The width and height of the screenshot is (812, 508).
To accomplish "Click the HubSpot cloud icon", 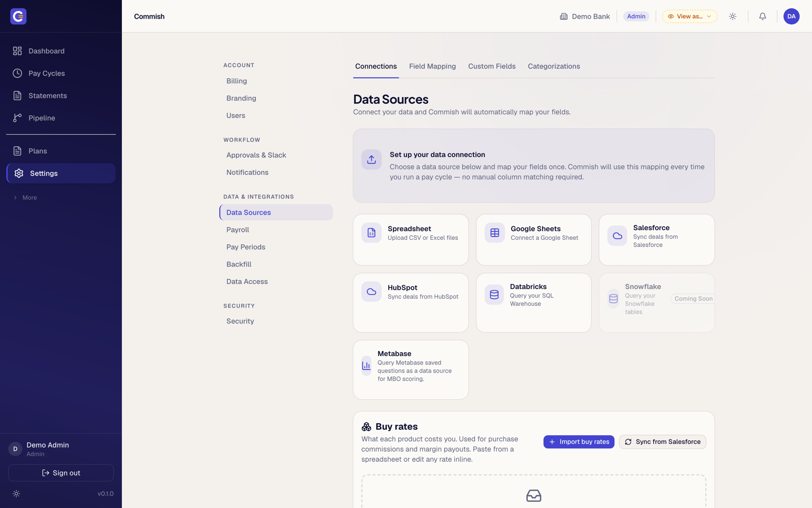I will [371, 292].
